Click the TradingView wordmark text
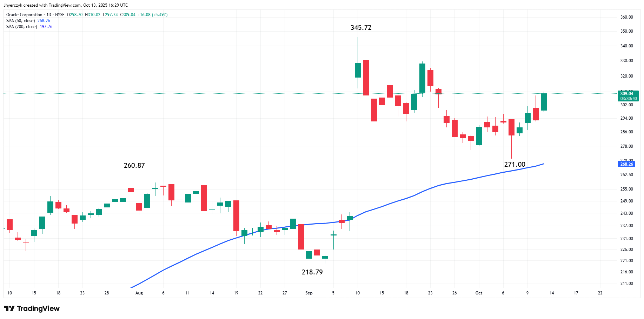Image resolution: width=644 pixels, height=319 pixels. (38, 308)
